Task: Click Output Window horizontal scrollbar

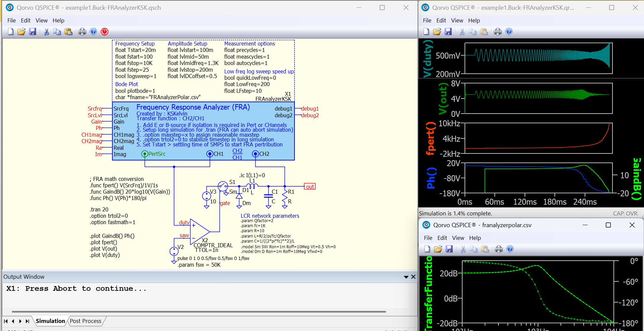Action: pyautogui.click(x=199, y=312)
